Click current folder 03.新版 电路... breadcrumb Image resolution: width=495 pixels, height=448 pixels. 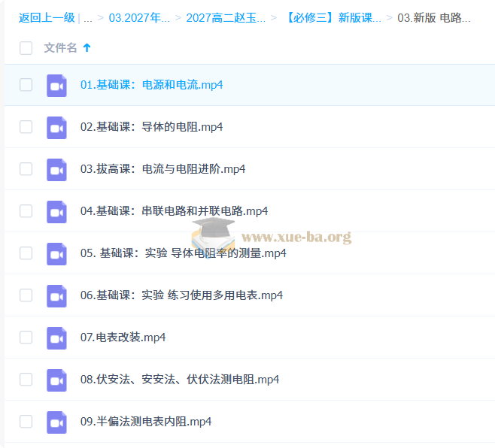(434, 18)
